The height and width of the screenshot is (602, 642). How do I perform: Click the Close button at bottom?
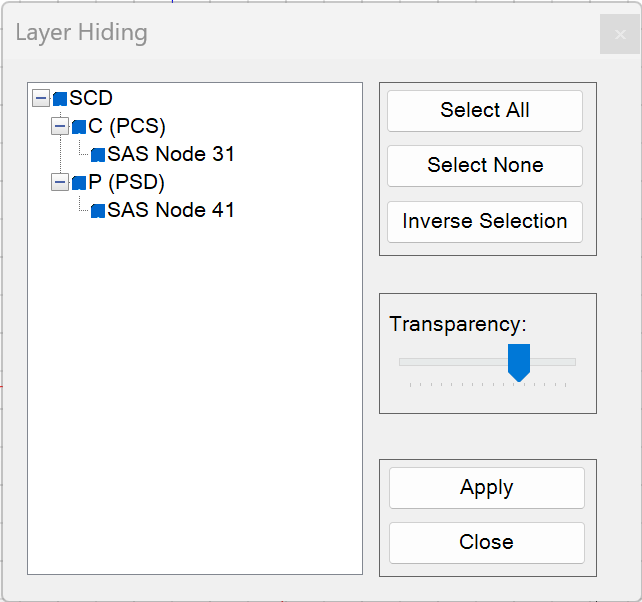[x=486, y=543]
